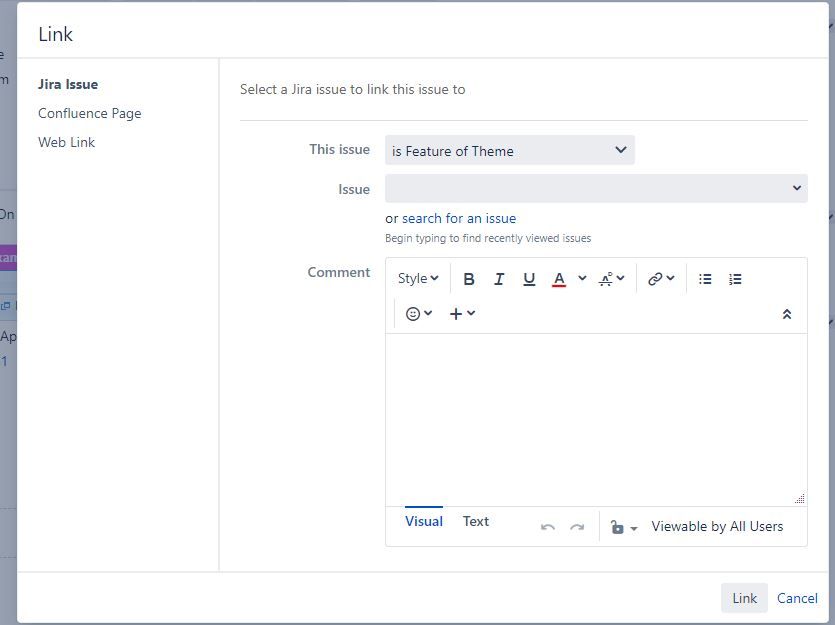Switch to the Text editor tab
The height and width of the screenshot is (625, 835).
[476, 521]
